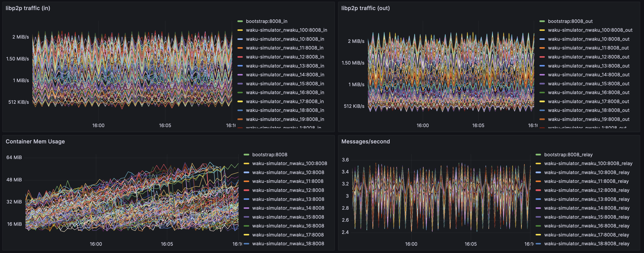644x253 pixels.
Task: Click the 16:00 time marker on traffic (in) graph
Action: point(98,125)
